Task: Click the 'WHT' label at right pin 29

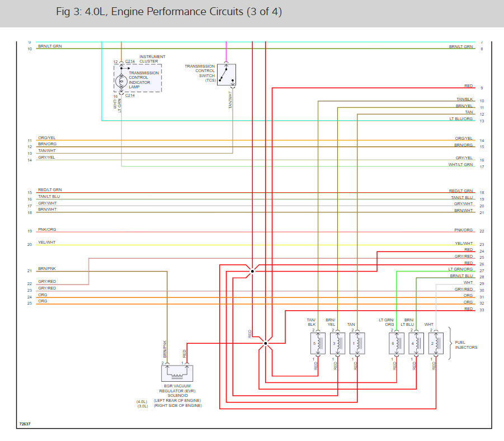Action: point(468,283)
